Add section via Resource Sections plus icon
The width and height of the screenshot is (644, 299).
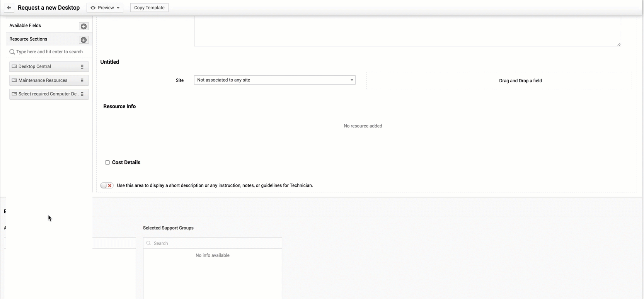click(x=83, y=40)
